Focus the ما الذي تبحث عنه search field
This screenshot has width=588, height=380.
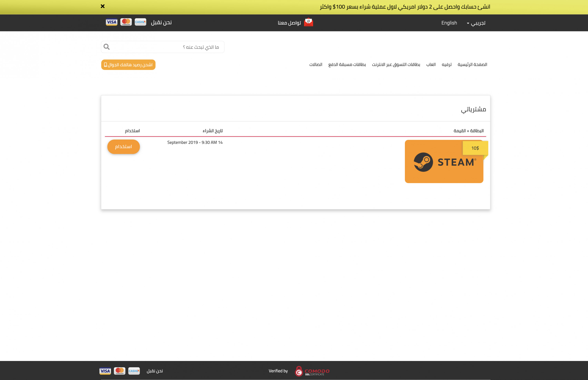click(163, 47)
